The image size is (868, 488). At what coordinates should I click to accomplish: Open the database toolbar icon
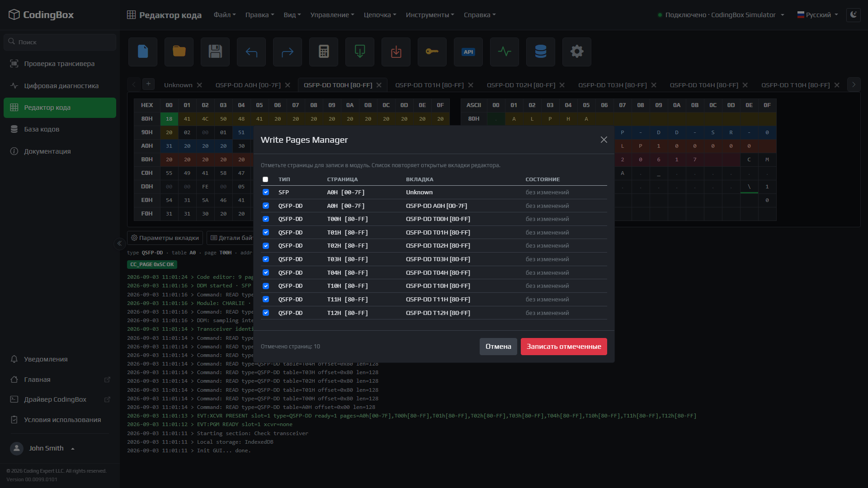point(541,52)
